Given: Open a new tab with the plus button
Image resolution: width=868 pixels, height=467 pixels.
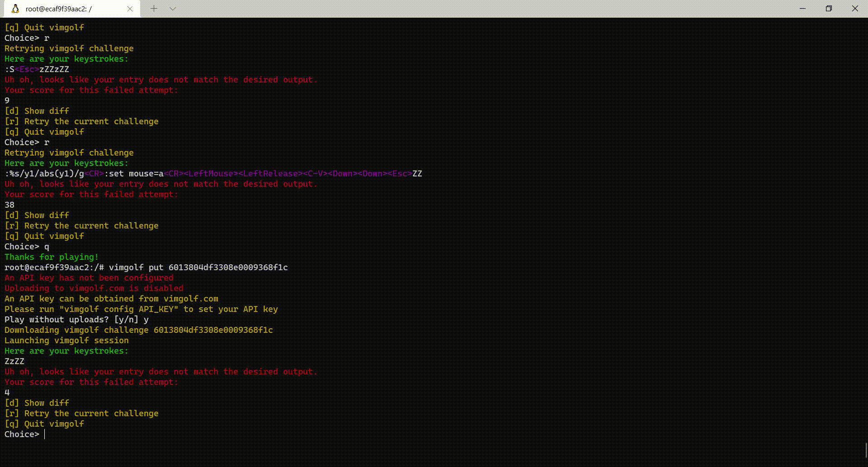Looking at the screenshot, I should (x=154, y=9).
